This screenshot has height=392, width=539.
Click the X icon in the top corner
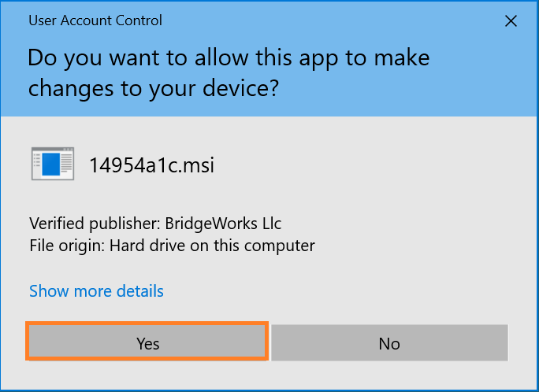click(x=511, y=21)
